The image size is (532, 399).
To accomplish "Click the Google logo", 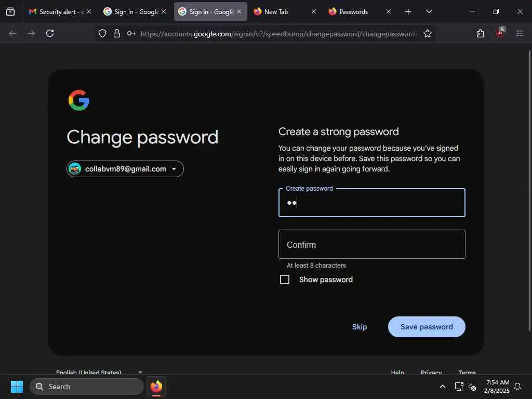I will 79,100.
